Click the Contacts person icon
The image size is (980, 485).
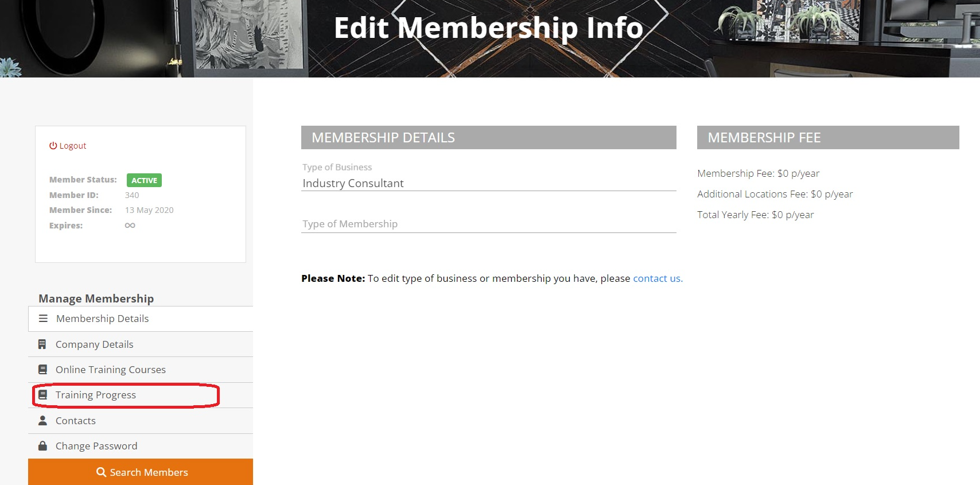tap(42, 421)
